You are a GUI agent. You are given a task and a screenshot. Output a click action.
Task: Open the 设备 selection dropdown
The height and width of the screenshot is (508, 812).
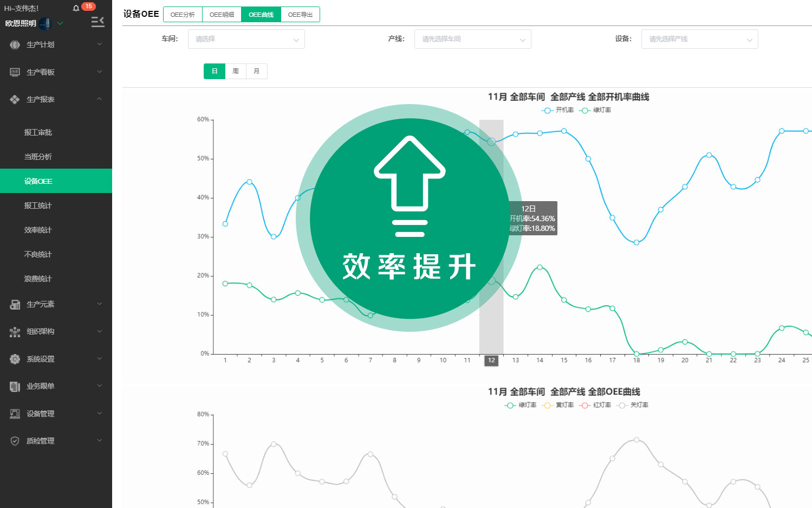(699, 39)
